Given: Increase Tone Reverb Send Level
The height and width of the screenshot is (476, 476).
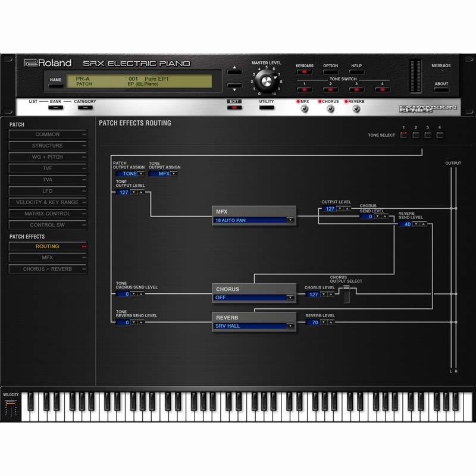Looking at the screenshot, I should click(x=141, y=322).
